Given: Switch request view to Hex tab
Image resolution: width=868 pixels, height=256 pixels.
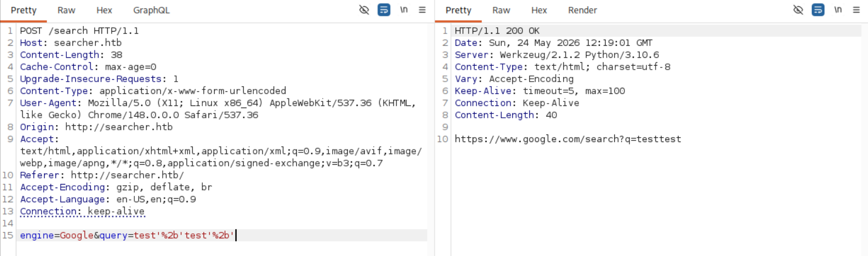Looking at the screenshot, I should tap(104, 10).
